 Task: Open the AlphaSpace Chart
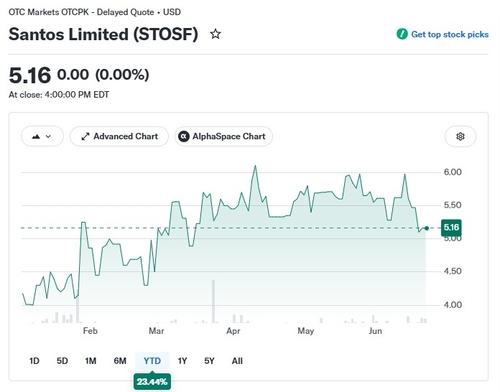224,136
